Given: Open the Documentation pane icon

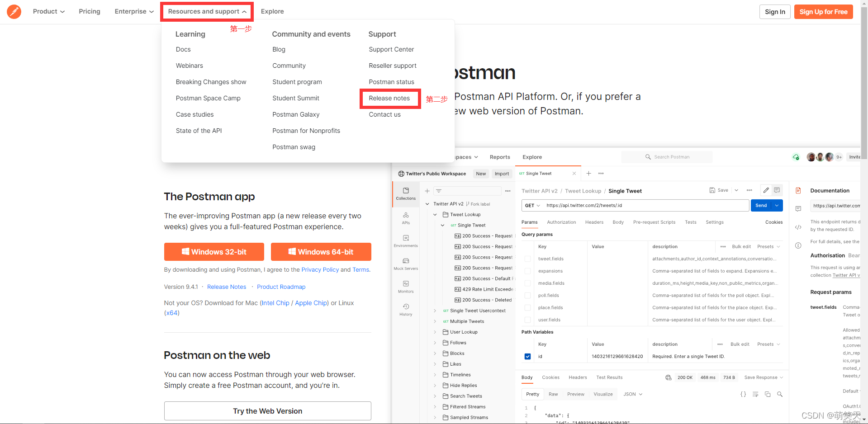Looking at the screenshot, I should pyautogui.click(x=798, y=191).
